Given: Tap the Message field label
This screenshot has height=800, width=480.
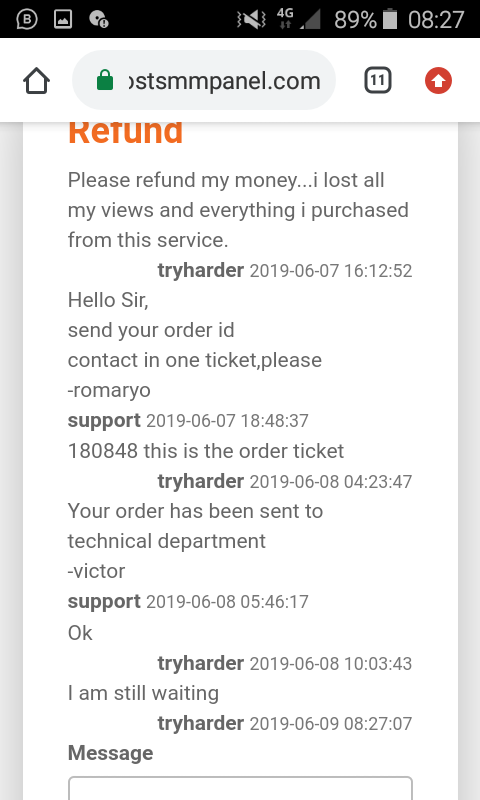Looking at the screenshot, I should [x=110, y=753].
